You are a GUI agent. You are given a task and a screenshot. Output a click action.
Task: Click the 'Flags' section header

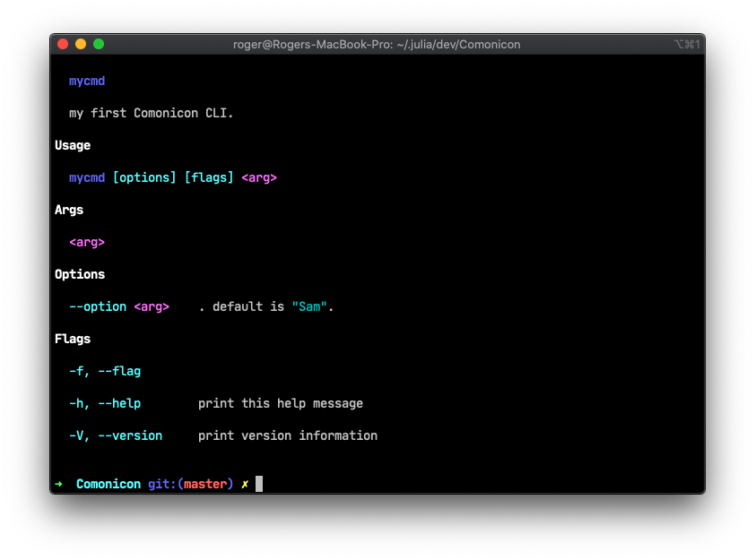[73, 339]
